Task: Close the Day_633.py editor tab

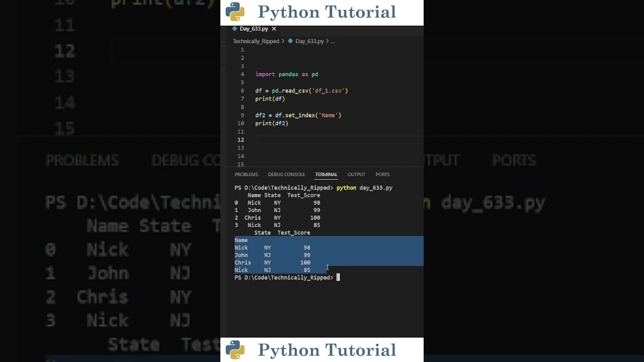Action: click(274, 29)
